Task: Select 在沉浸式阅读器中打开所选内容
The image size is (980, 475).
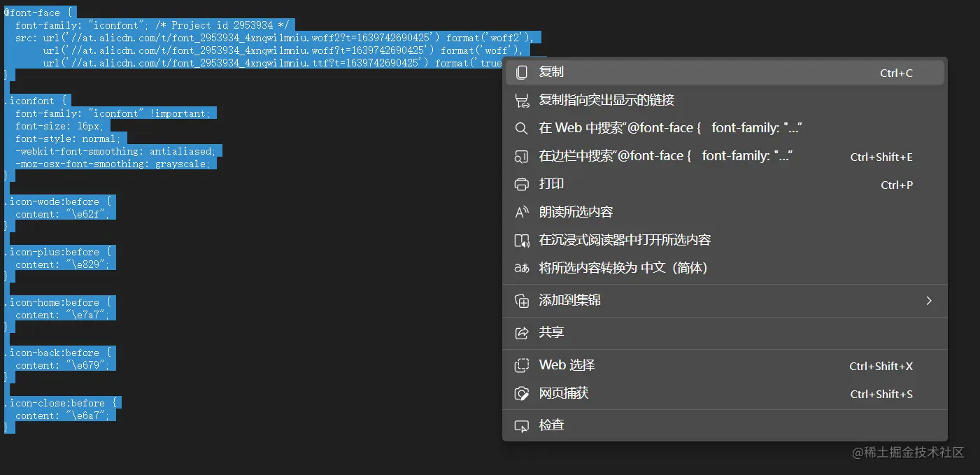Action: click(x=725, y=241)
